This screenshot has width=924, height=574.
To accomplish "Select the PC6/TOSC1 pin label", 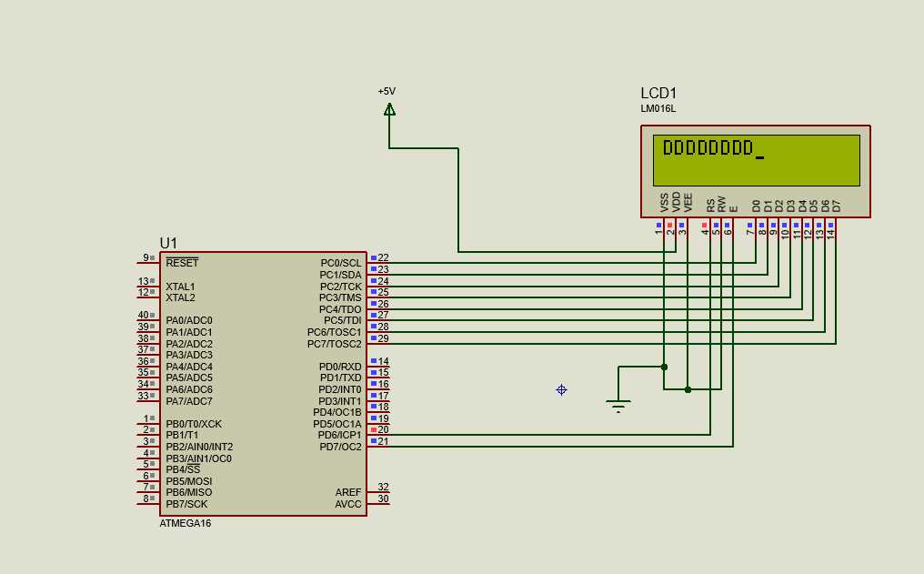I will point(335,332).
